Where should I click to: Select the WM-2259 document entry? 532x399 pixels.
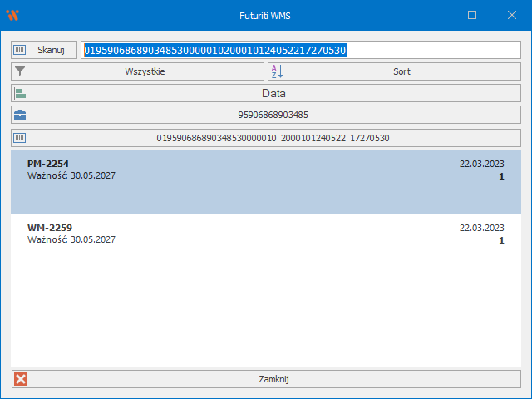click(x=265, y=245)
